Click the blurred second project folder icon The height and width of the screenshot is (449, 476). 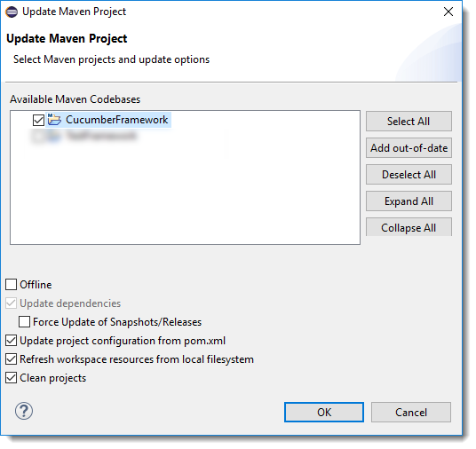(x=53, y=136)
